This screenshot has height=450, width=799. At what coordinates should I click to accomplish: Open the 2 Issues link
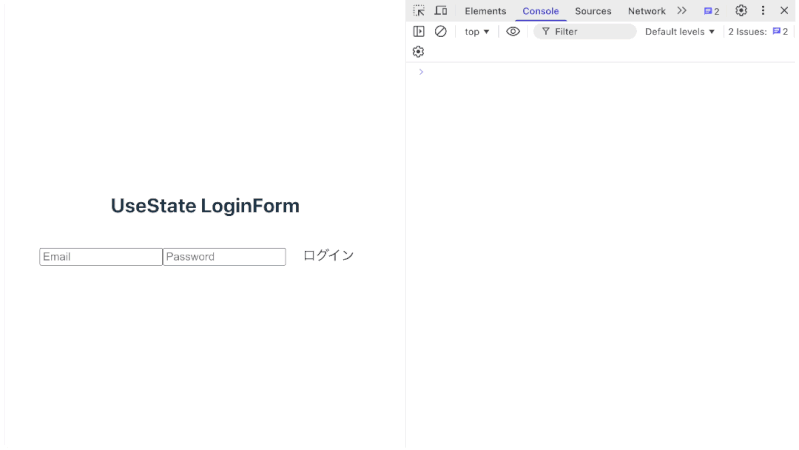pyautogui.click(x=758, y=32)
